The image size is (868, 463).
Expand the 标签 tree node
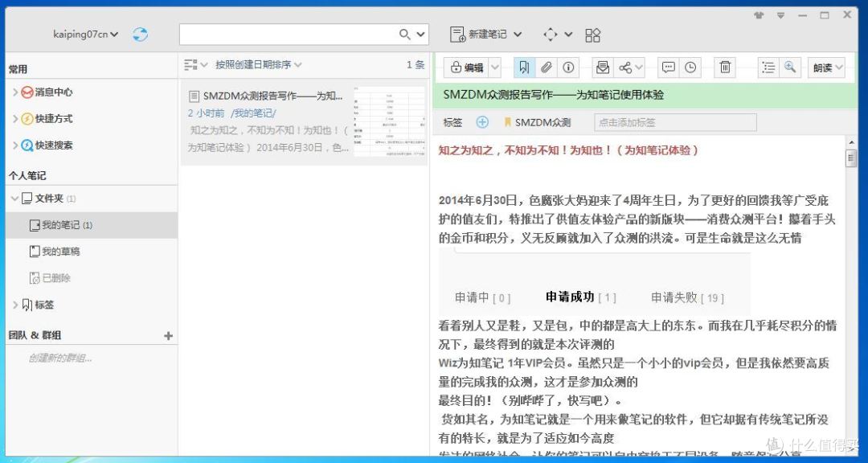click(15, 305)
